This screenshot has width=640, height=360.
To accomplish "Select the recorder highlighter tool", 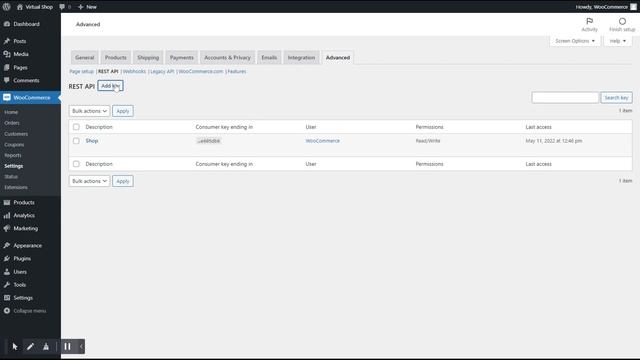I will [46, 347].
